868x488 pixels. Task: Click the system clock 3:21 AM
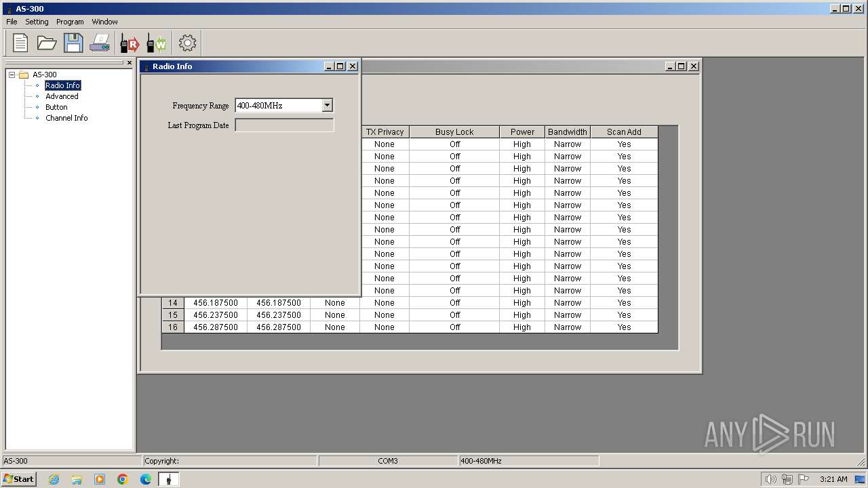pyautogui.click(x=833, y=479)
